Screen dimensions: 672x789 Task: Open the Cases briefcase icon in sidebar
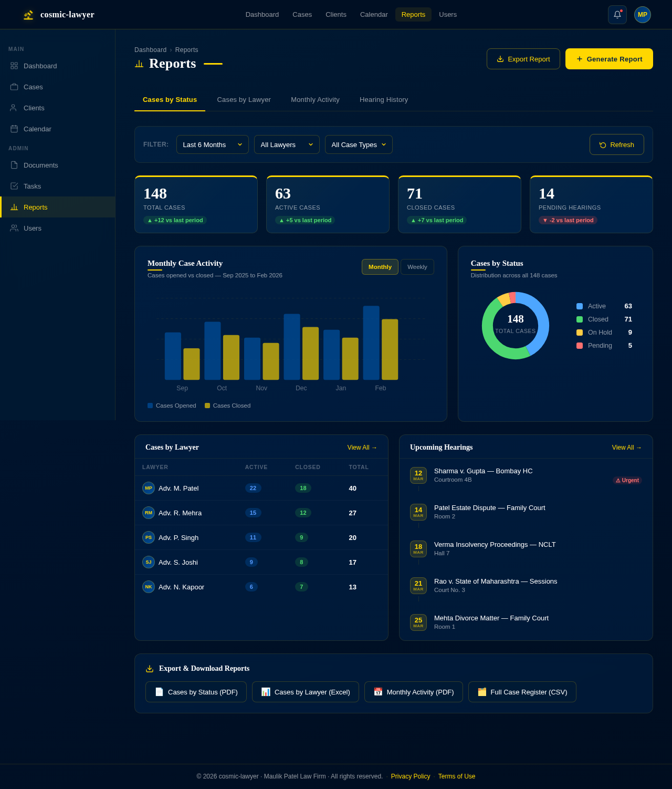tap(14, 87)
